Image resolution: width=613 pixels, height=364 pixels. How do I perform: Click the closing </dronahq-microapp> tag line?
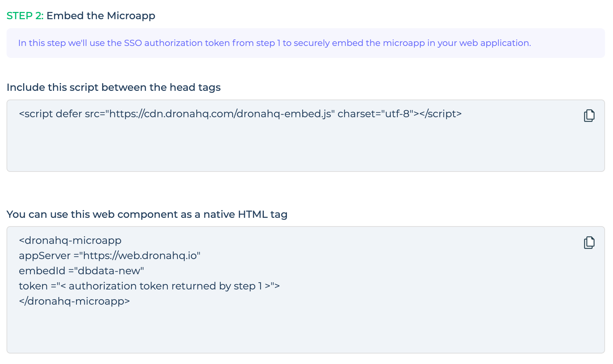74,301
